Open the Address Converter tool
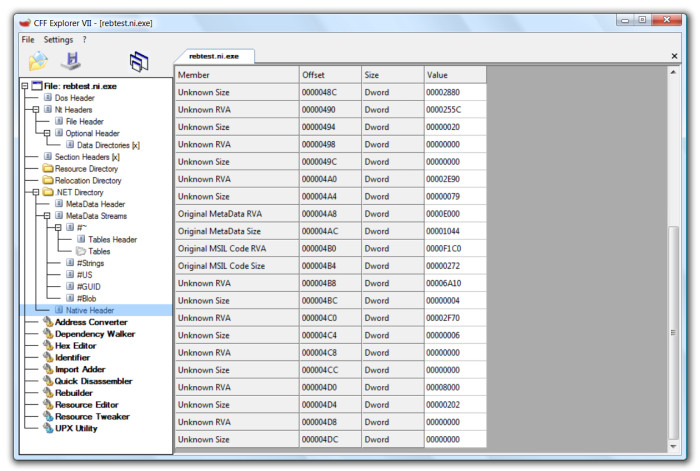The width and height of the screenshot is (700, 471). point(91,322)
